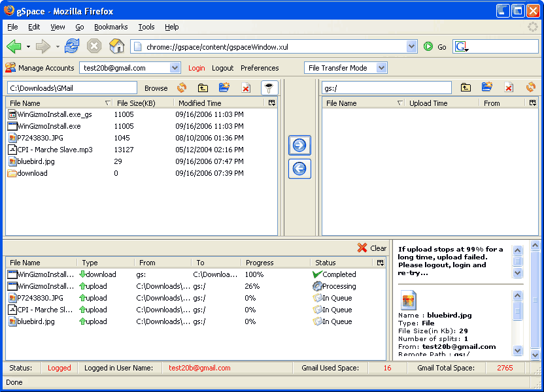Create new folder in local pane
Screen dimensions: 544x392
point(224,88)
